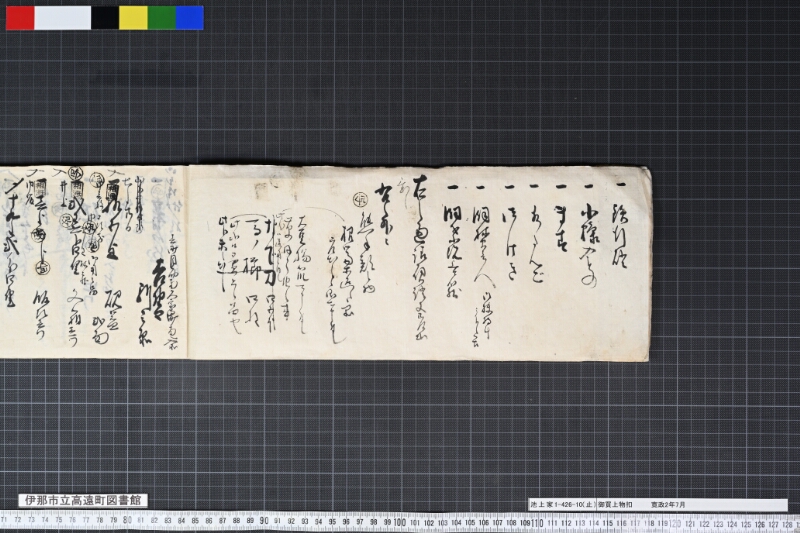Click the white color chart swatch
This screenshot has width=800, height=533.
63,18
